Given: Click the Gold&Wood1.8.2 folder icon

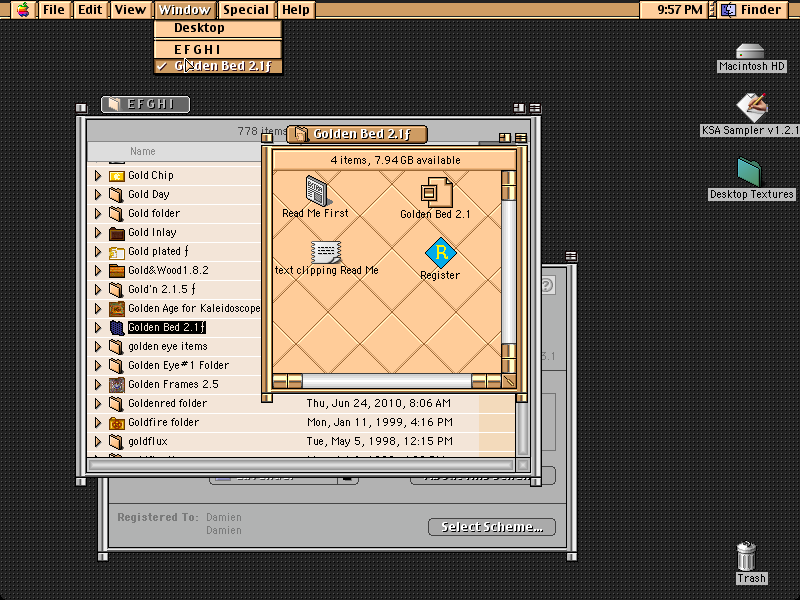Looking at the screenshot, I should tap(117, 271).
